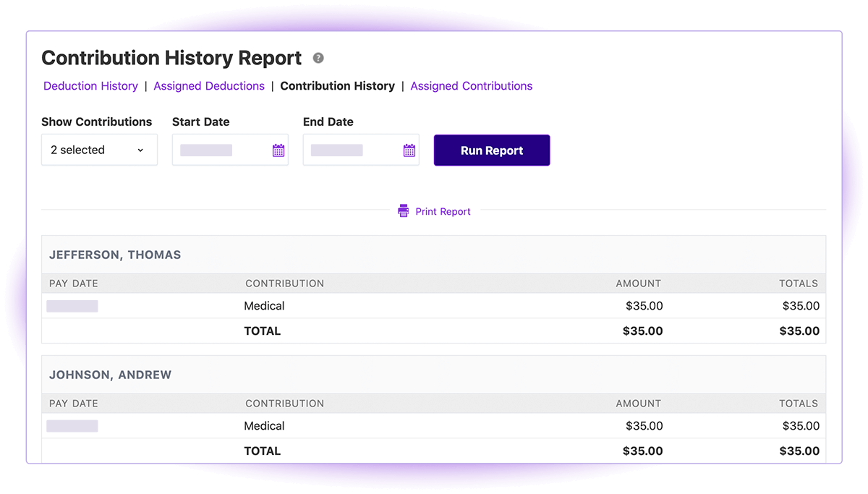Select Medical contribution in Jefferson's table
Viewport: 868px width, 494px height.
264,306
